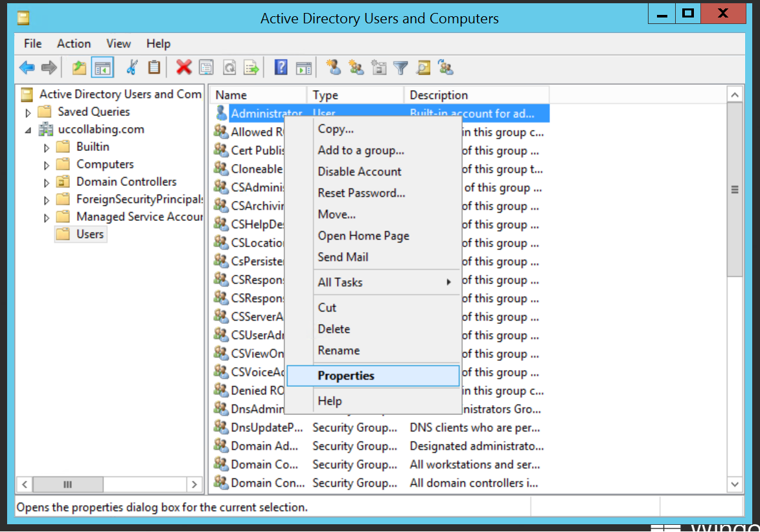
Task: Click the folder icon beside Domain Controllers
Action: pos(63,182)
